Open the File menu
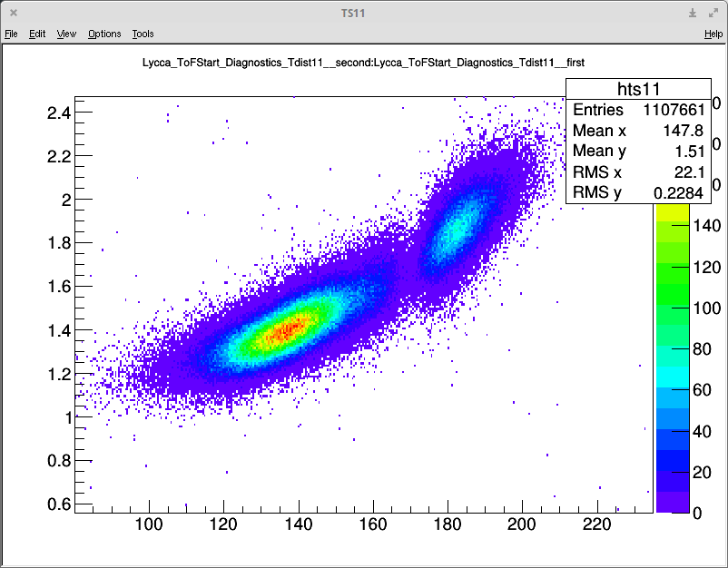Image resolution: width=728 pixels, height=568 pixels. (11, 34)
